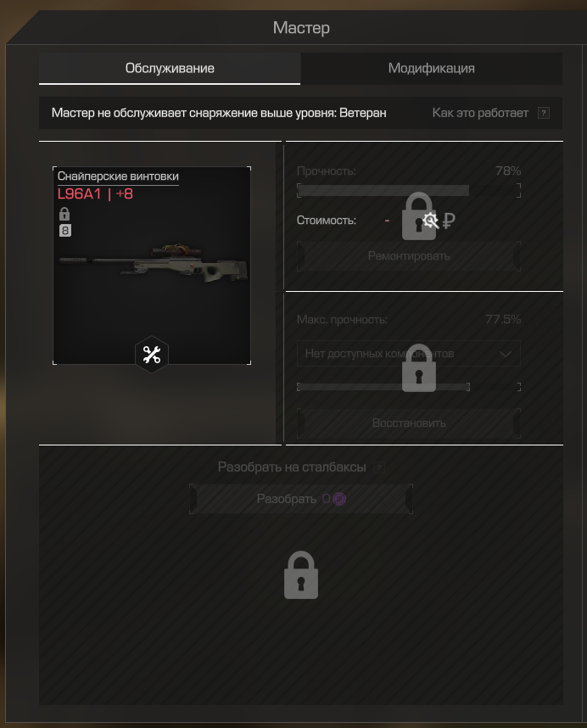Image resolution: width=587 pixels, height=728 pixels.
Task: Click the small padlock icon under L96A1
Action: (64, 214)
